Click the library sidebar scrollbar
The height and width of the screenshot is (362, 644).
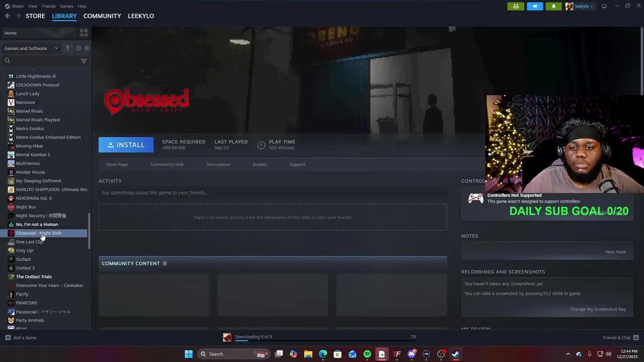(x=90, y=230)
